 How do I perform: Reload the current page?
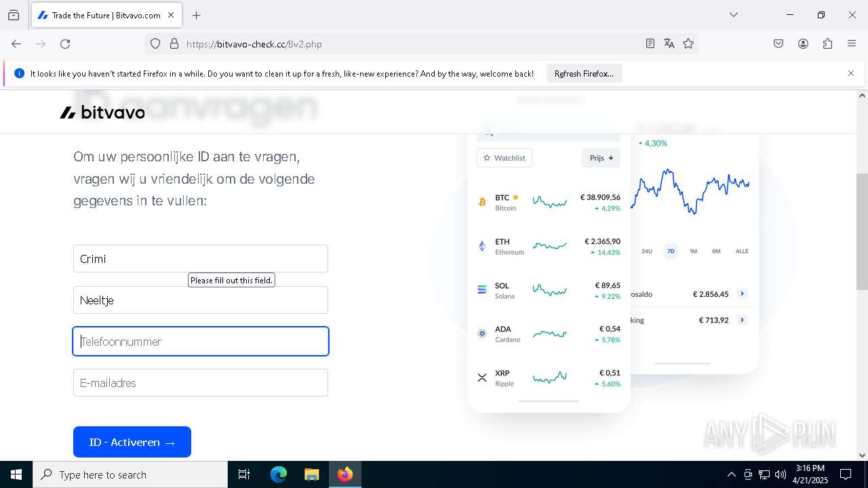coord(65,44)
